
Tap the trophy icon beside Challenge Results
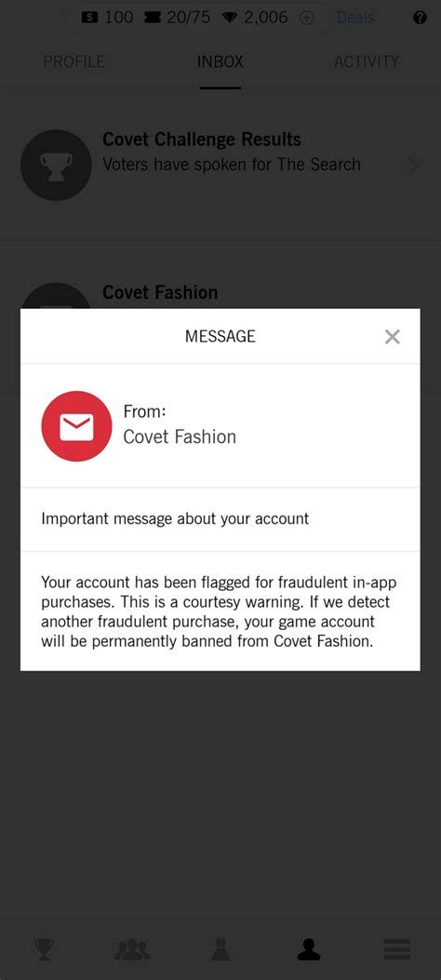pos(56,165)
